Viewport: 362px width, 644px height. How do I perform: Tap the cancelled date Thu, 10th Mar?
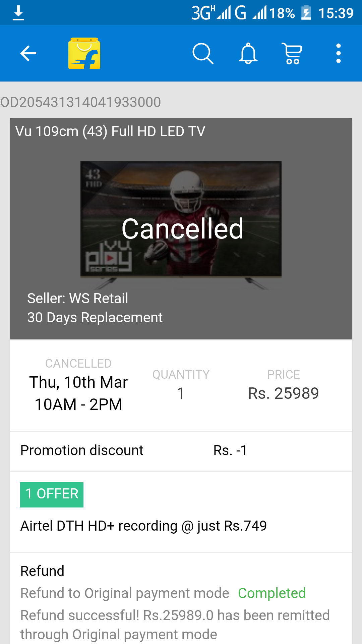[x=78, y=382]
